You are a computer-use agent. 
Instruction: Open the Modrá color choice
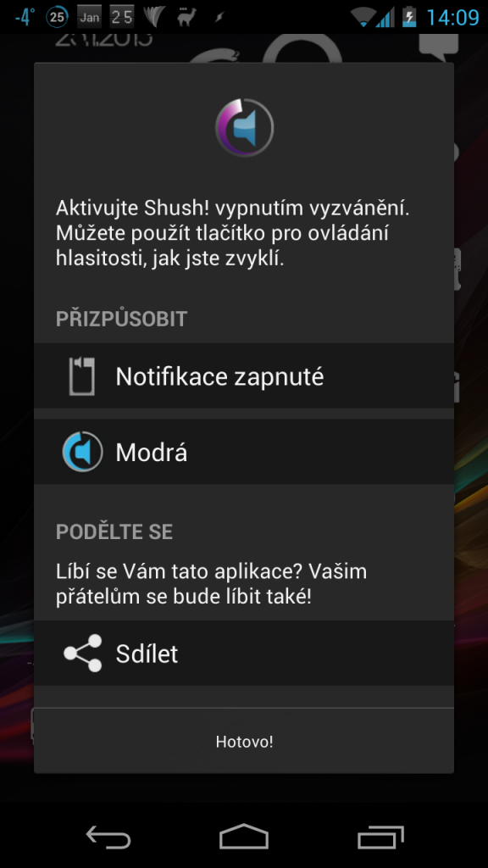[244, 452]
